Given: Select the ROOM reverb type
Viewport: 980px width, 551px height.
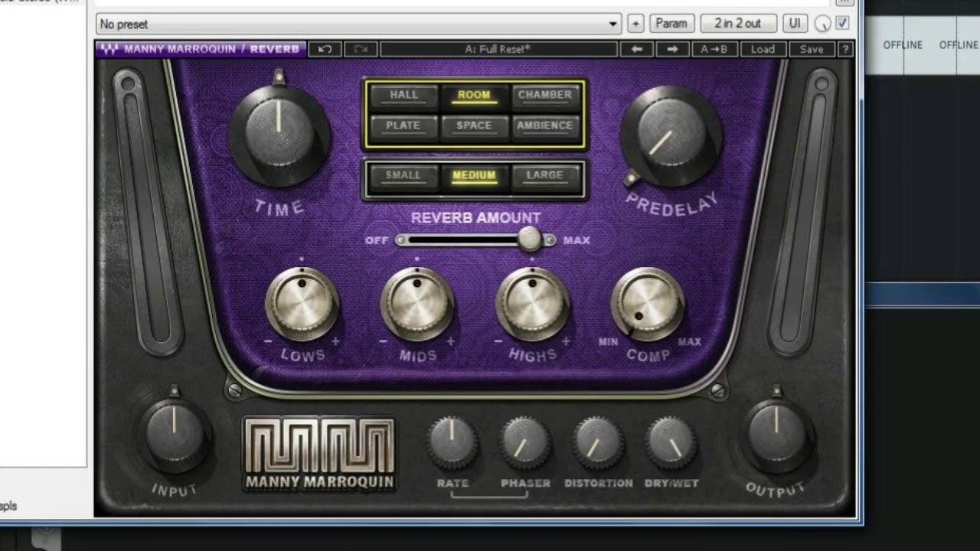Looking at the screenshot, I should point(474,96).
